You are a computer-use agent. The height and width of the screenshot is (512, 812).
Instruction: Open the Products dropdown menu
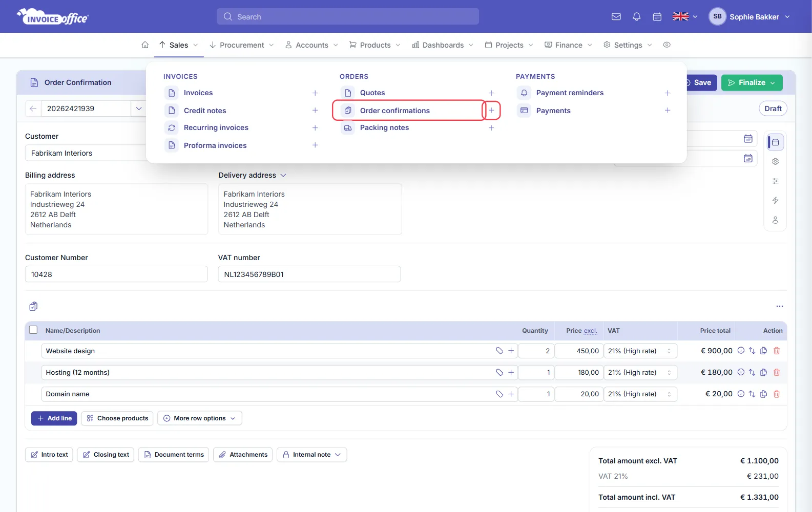[x=375, y=45]
